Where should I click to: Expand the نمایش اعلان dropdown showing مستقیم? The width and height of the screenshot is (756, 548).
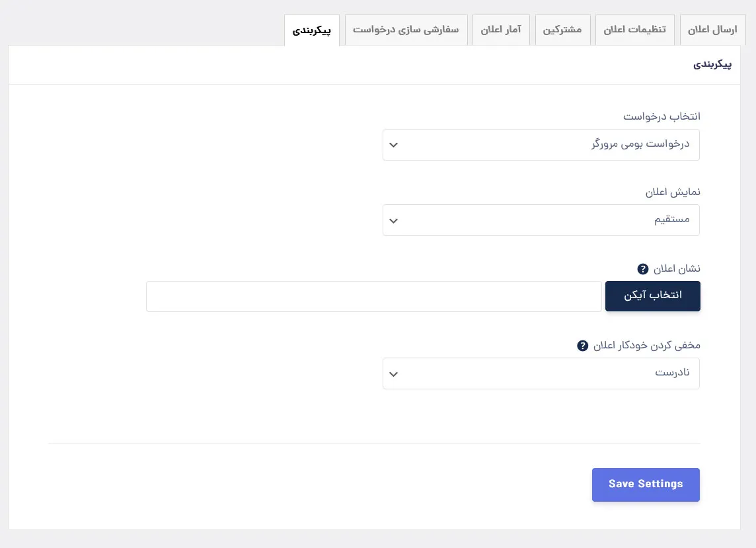click(541, 220)
